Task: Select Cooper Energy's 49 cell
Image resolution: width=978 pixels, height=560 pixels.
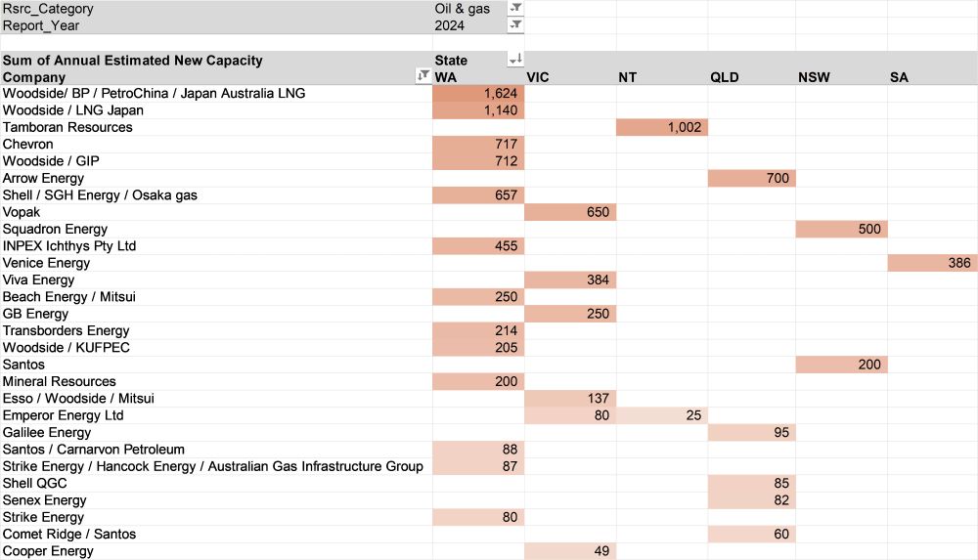Action: 570,550
